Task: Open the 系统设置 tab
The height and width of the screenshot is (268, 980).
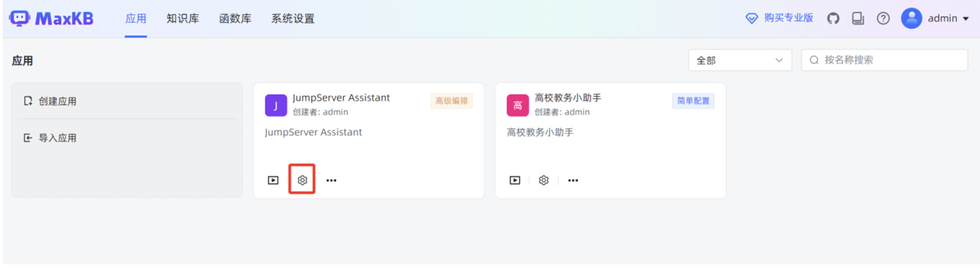Action: point(293,19)
